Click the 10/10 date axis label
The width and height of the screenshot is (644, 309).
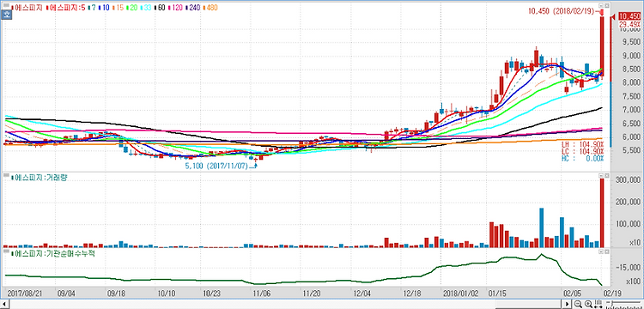point(167,294)
